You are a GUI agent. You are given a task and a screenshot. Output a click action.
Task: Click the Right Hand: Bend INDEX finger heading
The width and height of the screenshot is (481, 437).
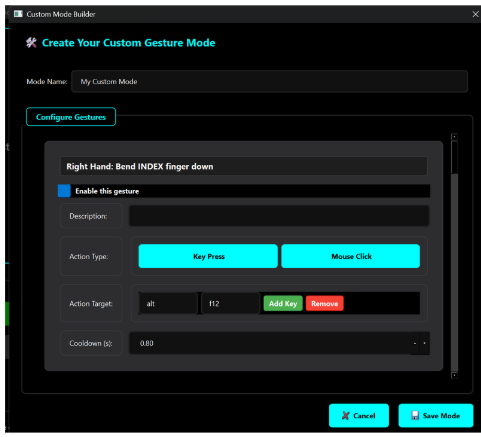point(140,166)
